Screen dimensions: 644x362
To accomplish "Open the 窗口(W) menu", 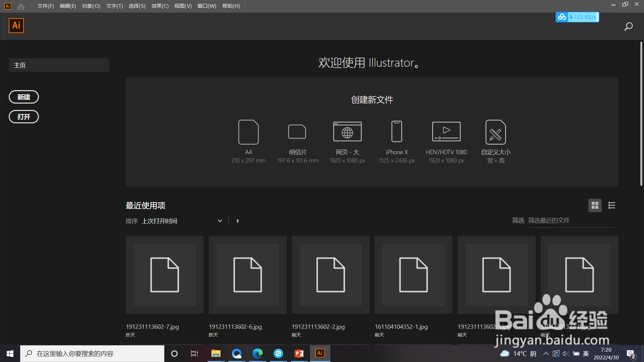I will [x=207, y=6].
